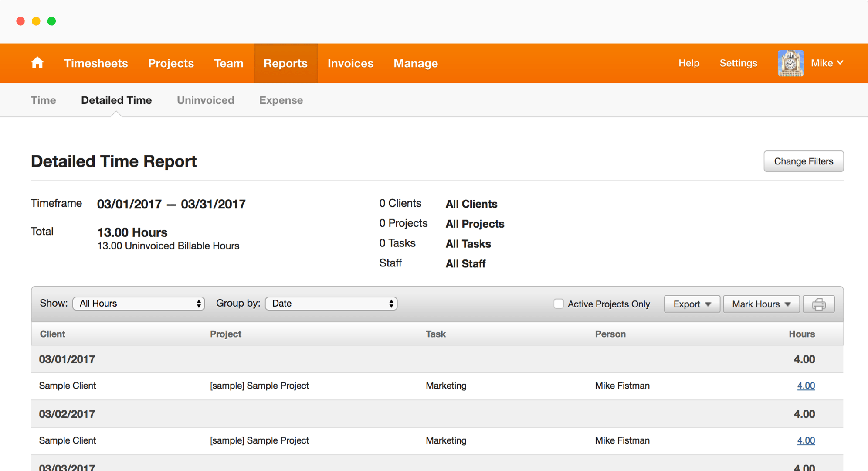Image resolution: width=868 pixels, height=471 pixels.
Task: Open the Time report tab
Action: tap(43, 100)
